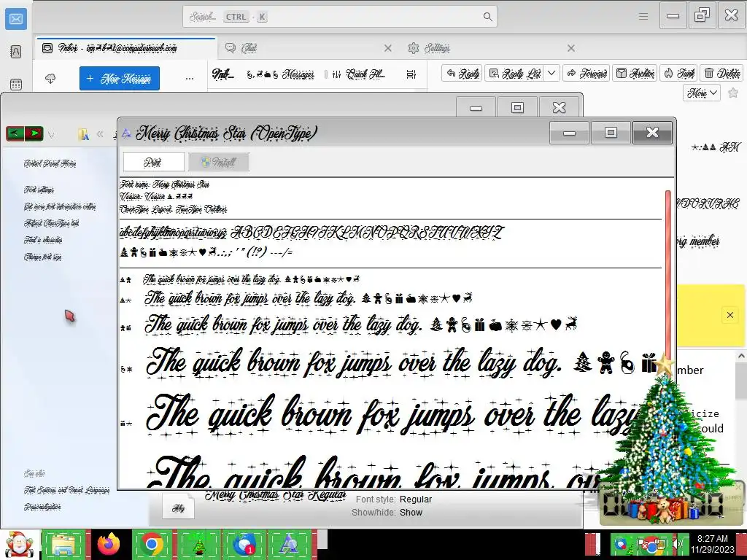Click 'Merry Christmas Star Regular' name in details pane

[275, 495]
